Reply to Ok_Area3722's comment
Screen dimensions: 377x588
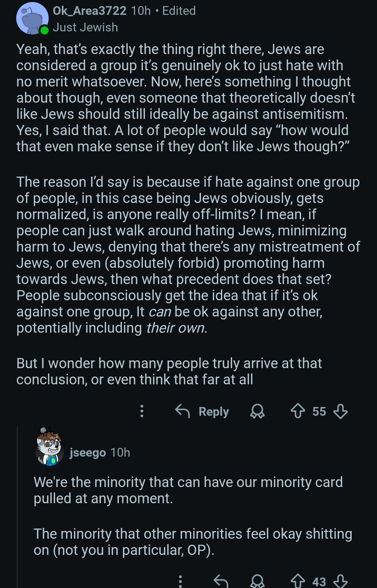pyautogui.click(x=202, y=411)
